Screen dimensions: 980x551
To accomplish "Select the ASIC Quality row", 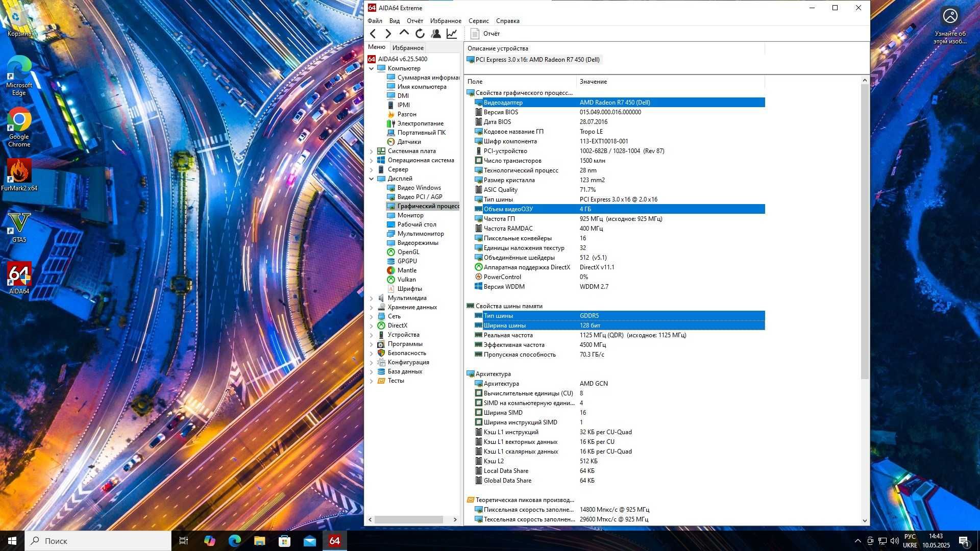I will tap(620, 190).
